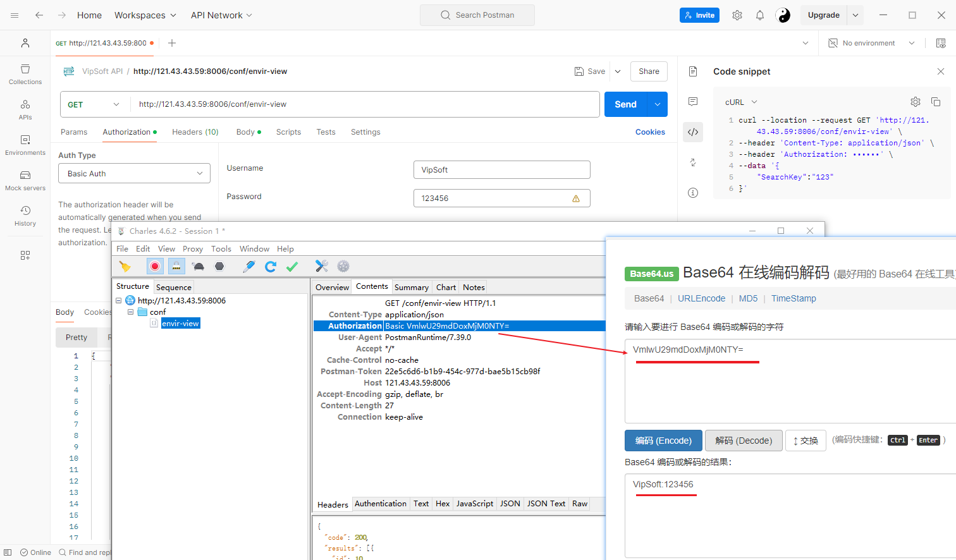Open comments icon in right sidebar
Viewport: 956px width, 560px height.
(x=693, y=102)
